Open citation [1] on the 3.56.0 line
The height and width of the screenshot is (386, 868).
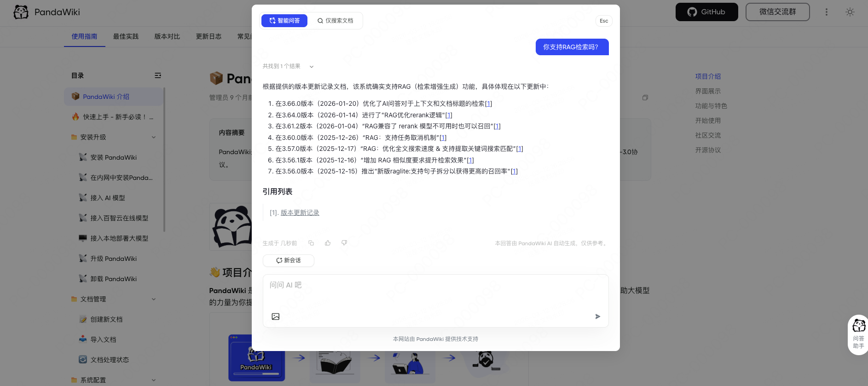(514, 171)
